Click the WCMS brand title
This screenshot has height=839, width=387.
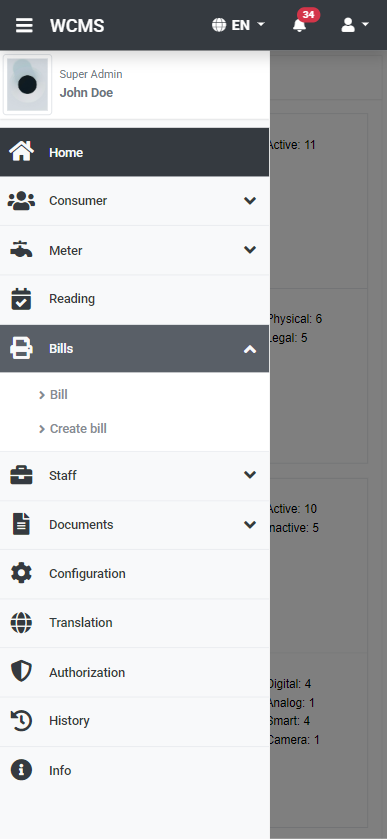pos(77,25)
